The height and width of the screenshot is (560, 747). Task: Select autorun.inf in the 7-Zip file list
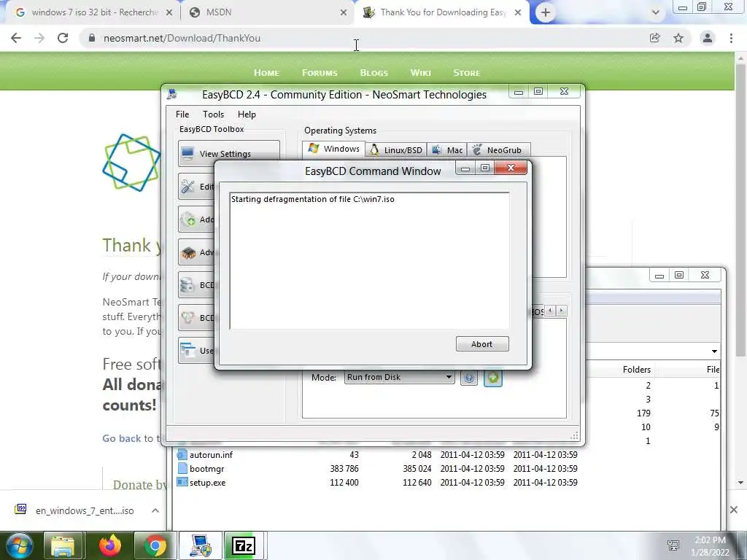tap(211, 455)
